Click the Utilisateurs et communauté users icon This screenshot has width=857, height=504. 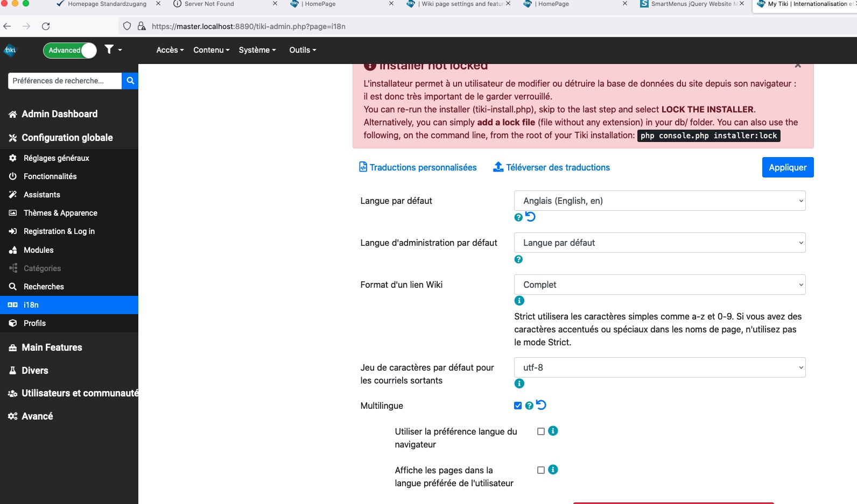point(13,394)
